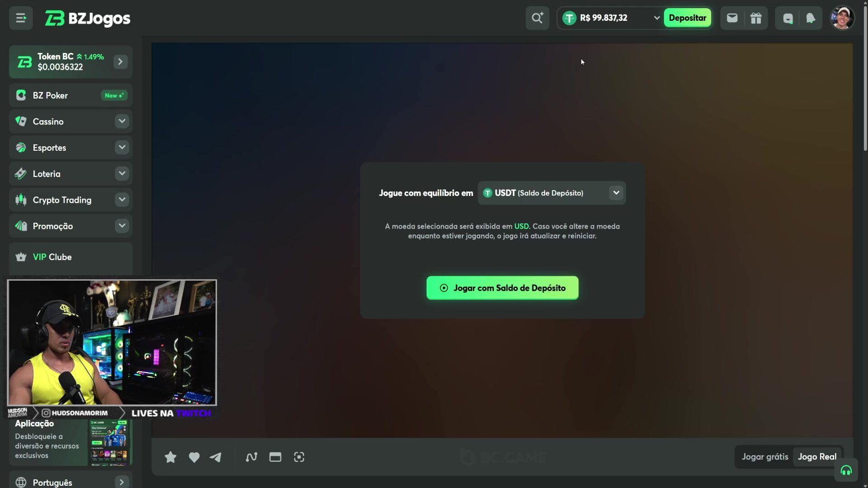The image size is (868, 488).
Task: Open the VIP Clube item
Action: click(71, 257)
